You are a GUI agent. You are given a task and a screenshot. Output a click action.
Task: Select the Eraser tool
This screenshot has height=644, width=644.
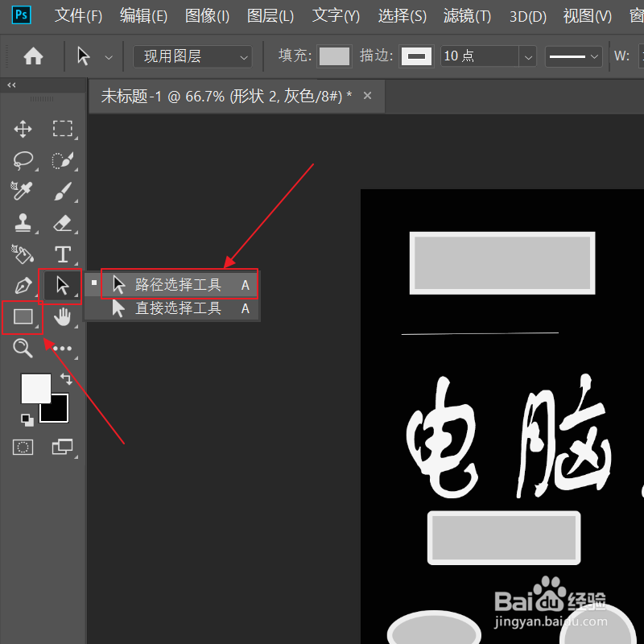pos(63,224)
